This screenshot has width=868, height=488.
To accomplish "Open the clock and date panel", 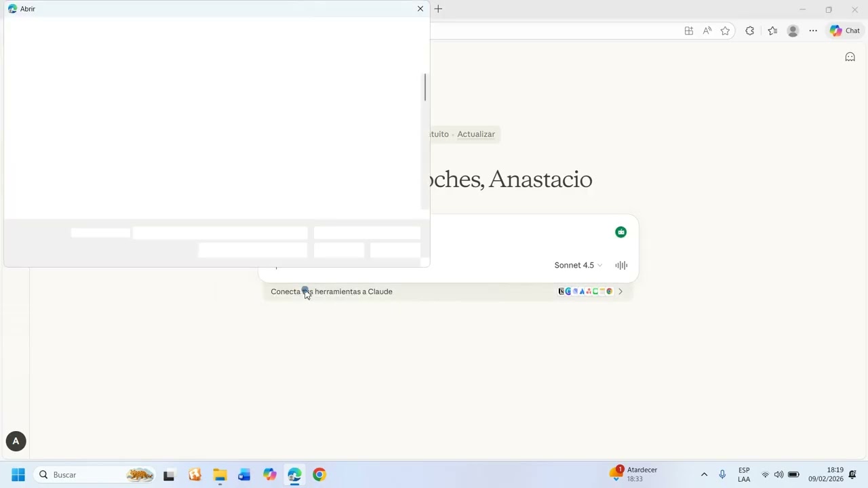I will point(826,474).
